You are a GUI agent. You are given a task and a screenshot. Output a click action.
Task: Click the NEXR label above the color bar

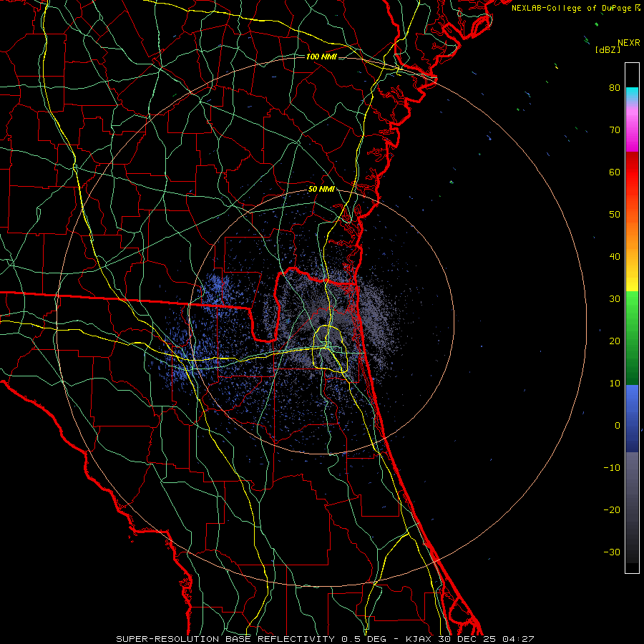tap(628, 43)
